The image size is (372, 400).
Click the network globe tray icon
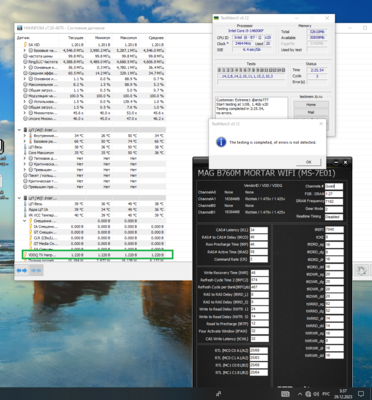[x=309, y=394]
